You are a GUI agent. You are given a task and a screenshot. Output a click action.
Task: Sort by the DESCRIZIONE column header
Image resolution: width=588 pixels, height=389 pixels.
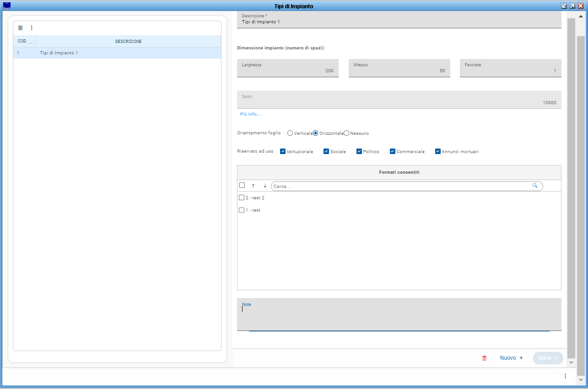pyautogui.click(x=128, y=42)
